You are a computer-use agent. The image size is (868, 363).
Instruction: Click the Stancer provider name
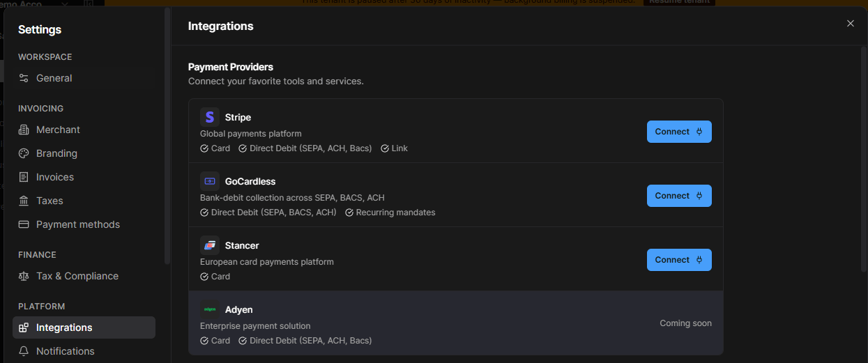[x=242, y=245]
